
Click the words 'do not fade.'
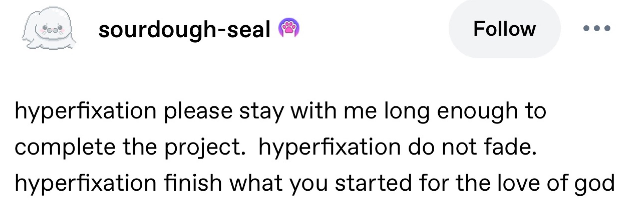[x=472, y=147]
